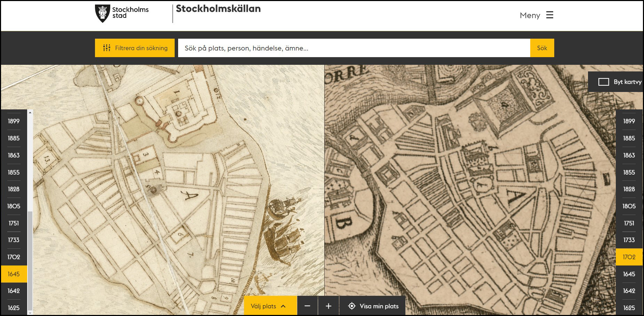Select year 1885 in left timeline
This screenshot has width=644, height=316.
click(14, 138)
